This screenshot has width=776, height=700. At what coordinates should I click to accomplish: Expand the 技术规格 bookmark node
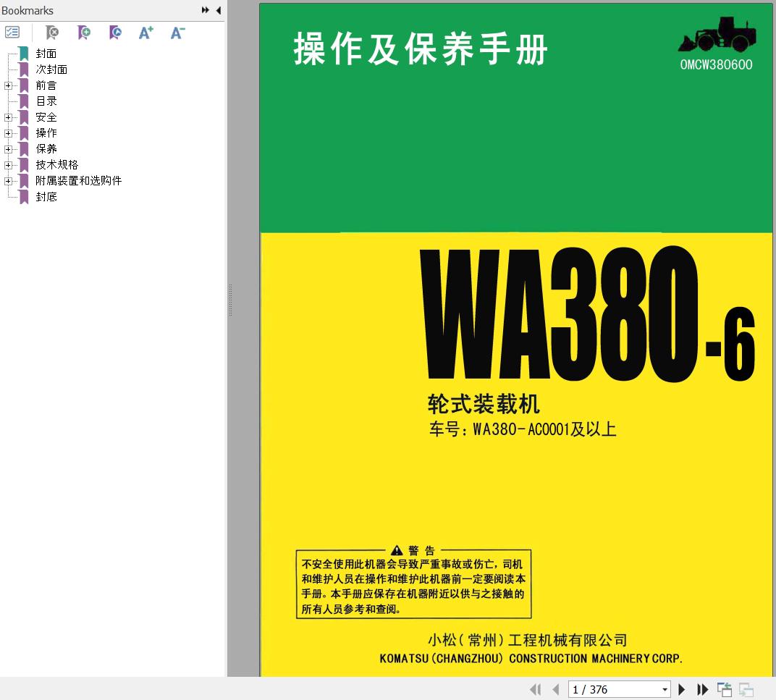8,165
